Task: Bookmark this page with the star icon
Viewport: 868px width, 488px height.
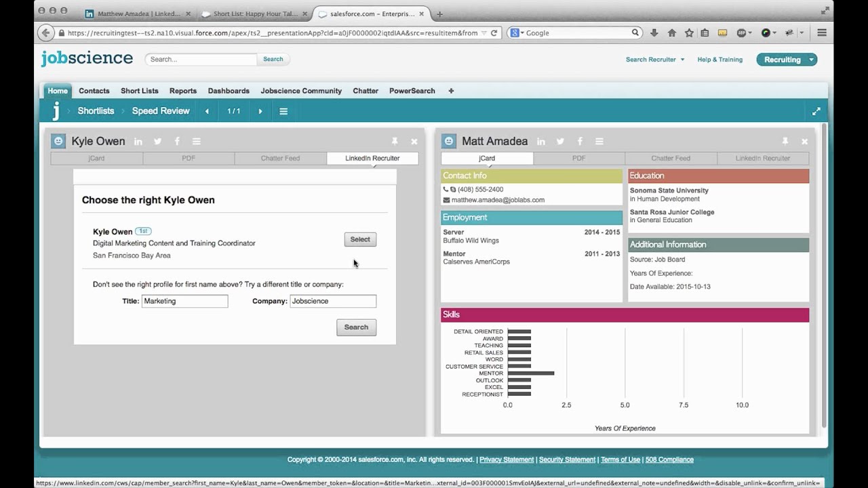Action: pos(689,33)
